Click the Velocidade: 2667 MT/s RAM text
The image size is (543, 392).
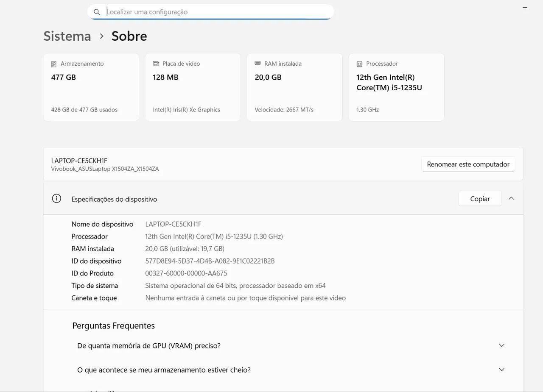pos(284,110)
